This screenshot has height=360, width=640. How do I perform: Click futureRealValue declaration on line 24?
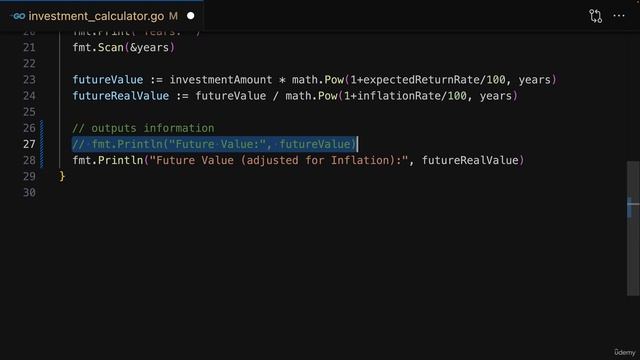coord(121,96)
